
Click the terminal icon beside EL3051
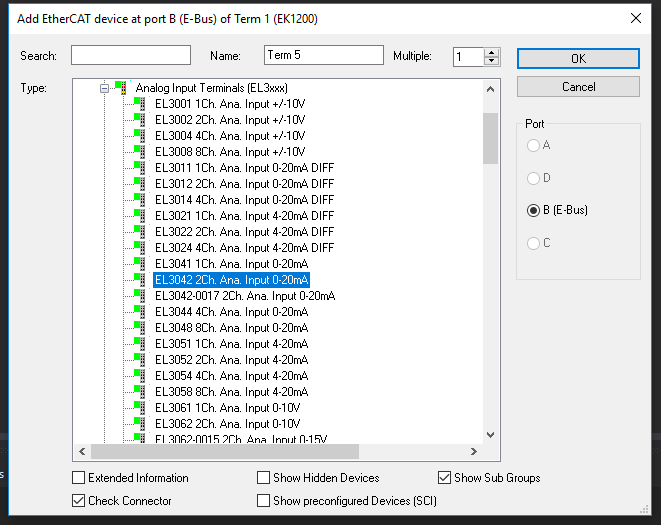pos(140,344)
